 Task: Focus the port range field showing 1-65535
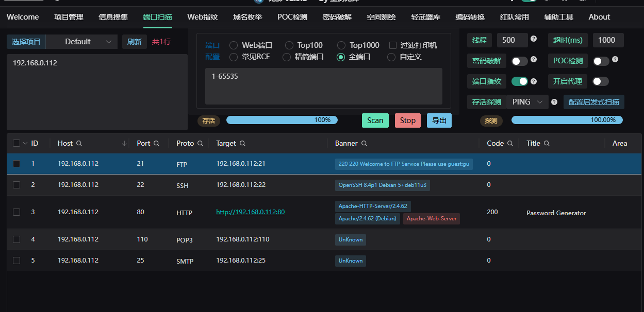click(x=324, y=86)
